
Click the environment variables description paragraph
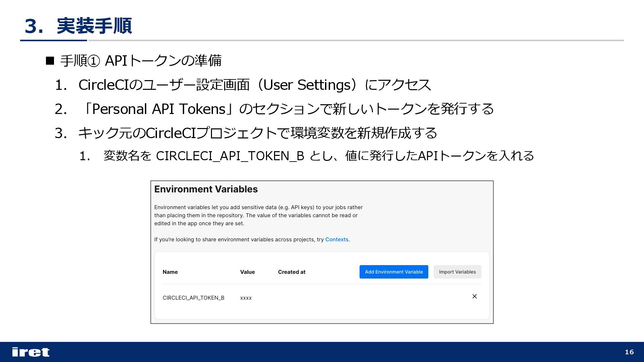tap(258, 216)
